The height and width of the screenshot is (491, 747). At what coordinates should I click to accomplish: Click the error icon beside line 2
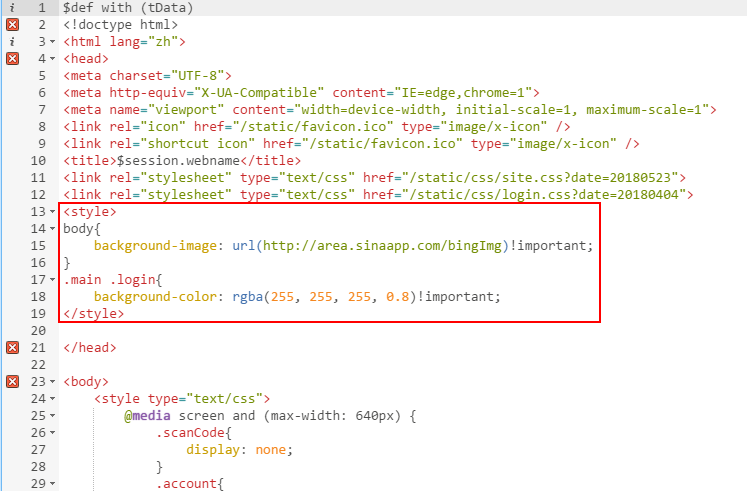(12, 24)
